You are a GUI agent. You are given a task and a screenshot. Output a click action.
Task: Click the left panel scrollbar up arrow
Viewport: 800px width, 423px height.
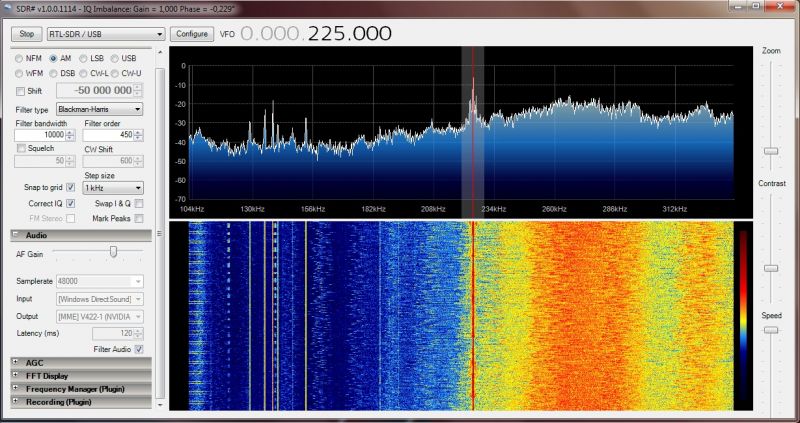(160, 52)
